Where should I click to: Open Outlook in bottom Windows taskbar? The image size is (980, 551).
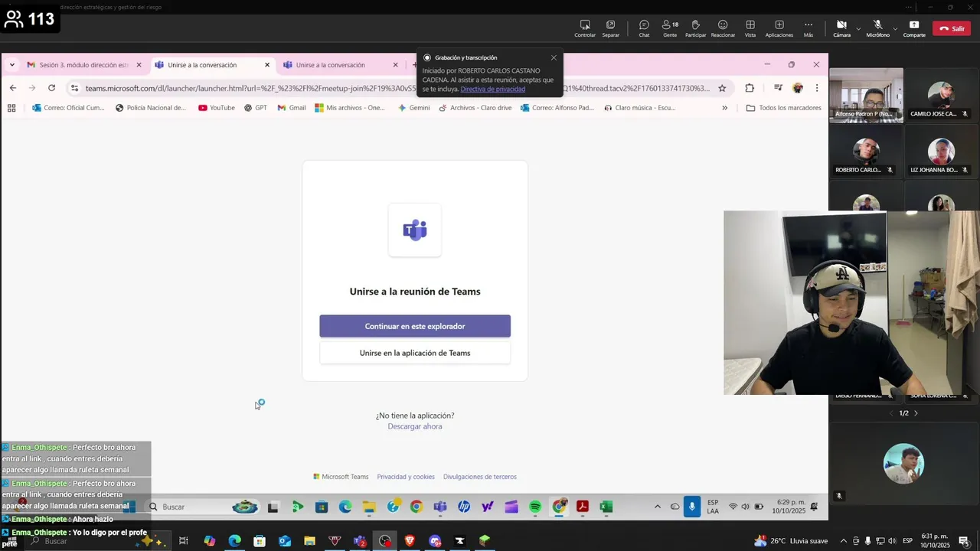coord(285,540)
